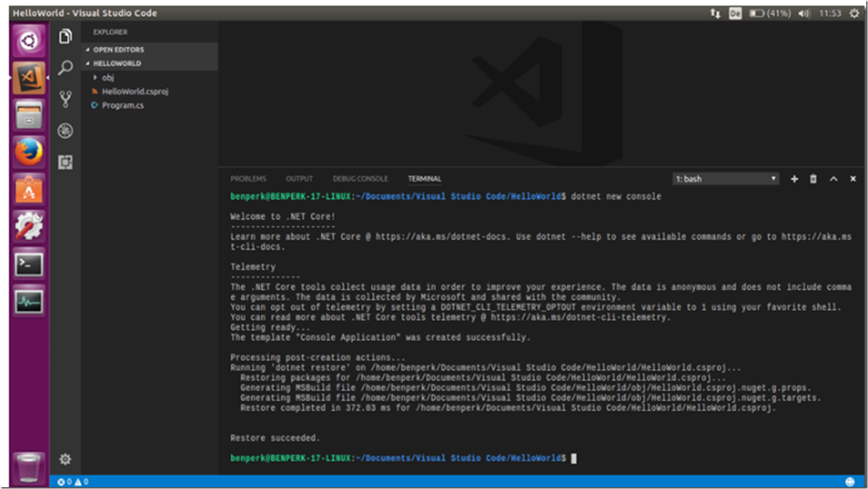Open the Search view in activity bar
Screen dimensions: 868x489
coord(65,68)
